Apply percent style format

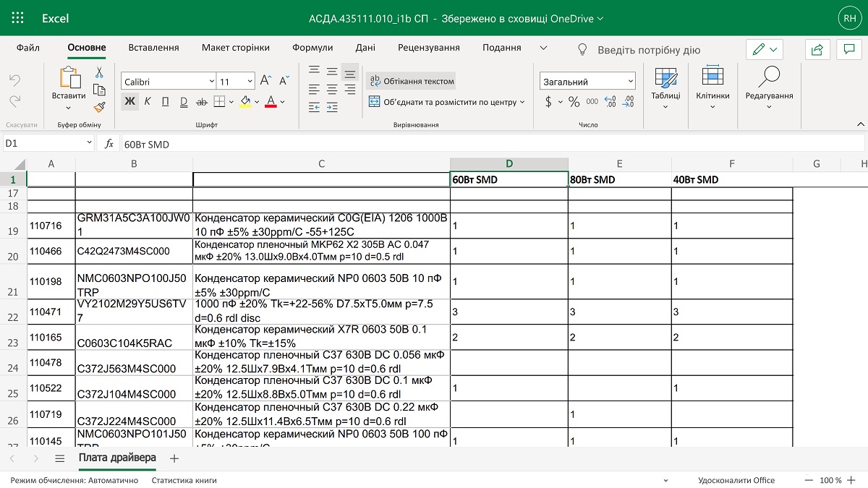click(574, 102)
